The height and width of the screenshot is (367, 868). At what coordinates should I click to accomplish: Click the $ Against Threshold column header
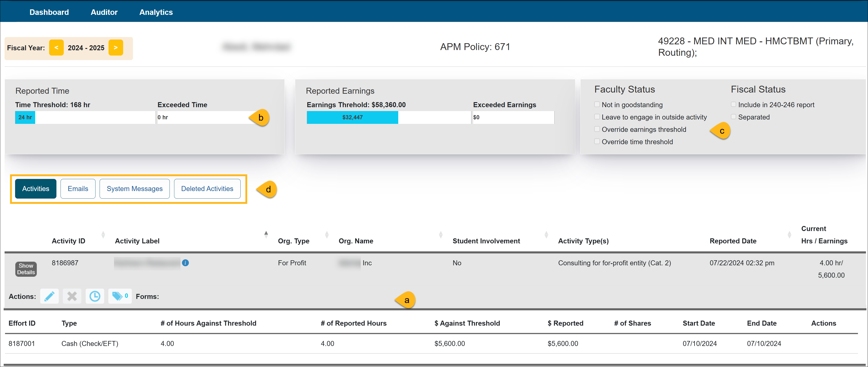tap(467, 323)
